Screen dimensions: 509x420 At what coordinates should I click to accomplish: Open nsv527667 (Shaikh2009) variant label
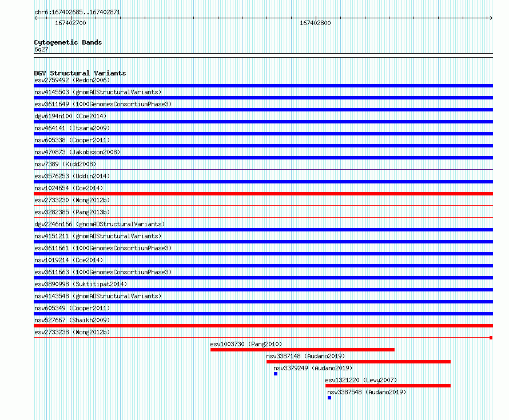72,320
